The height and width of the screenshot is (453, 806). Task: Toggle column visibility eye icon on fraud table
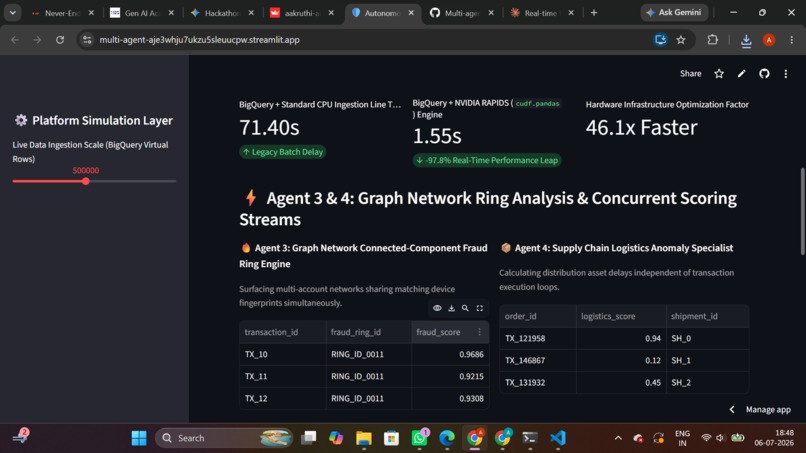(x=437, y=308)
